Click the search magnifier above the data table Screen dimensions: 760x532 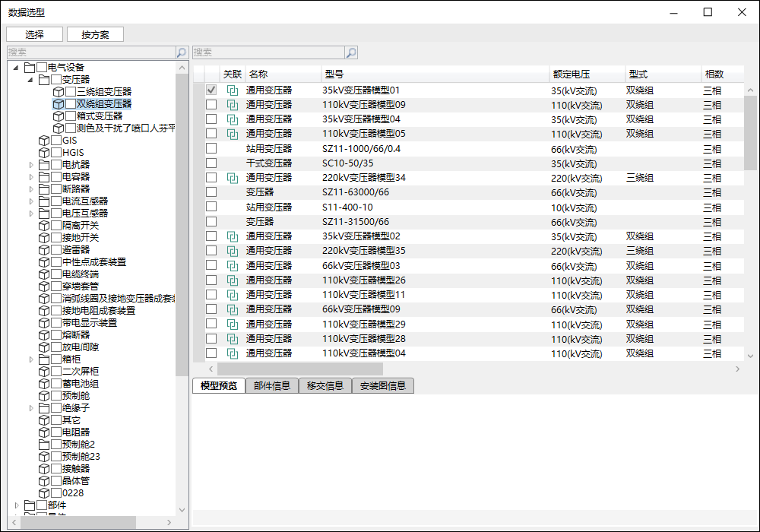click(x=350, y=52)
